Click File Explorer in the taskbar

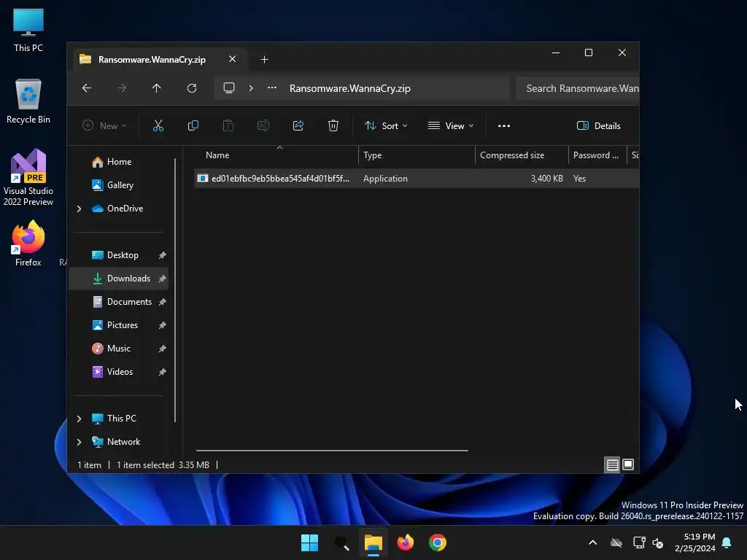point(373,542)
